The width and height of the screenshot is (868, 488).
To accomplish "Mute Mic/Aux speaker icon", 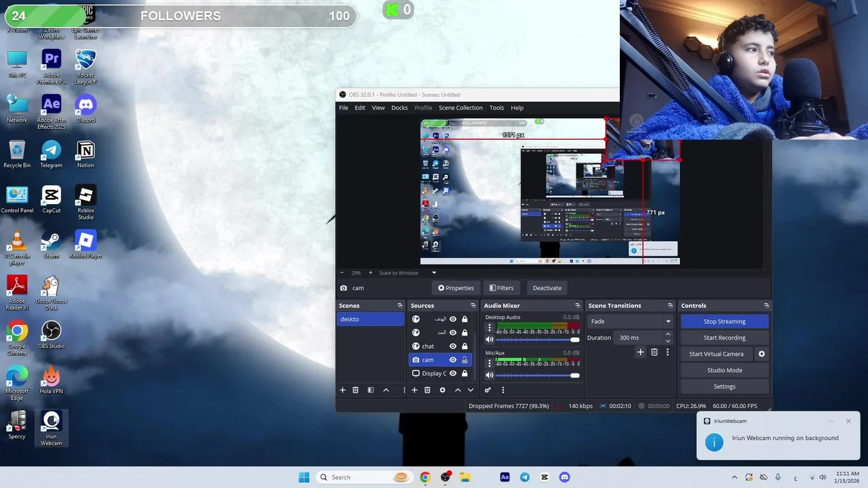I will [490, 375].
